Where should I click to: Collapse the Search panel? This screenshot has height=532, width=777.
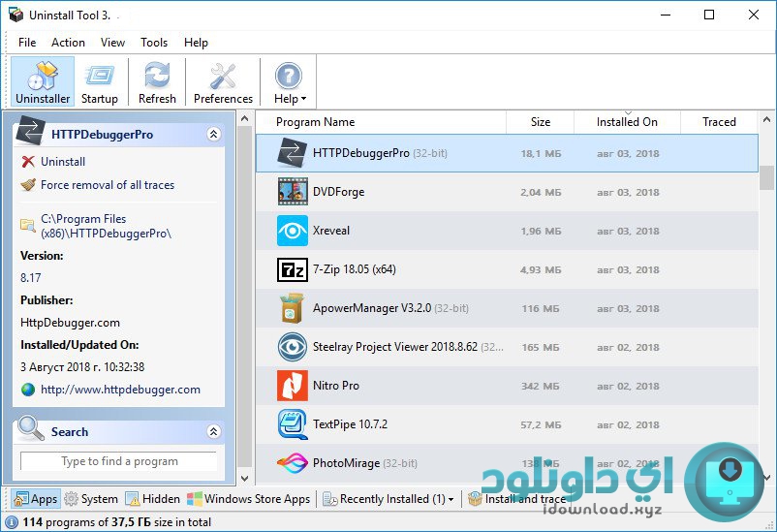[x=213, y=431]
